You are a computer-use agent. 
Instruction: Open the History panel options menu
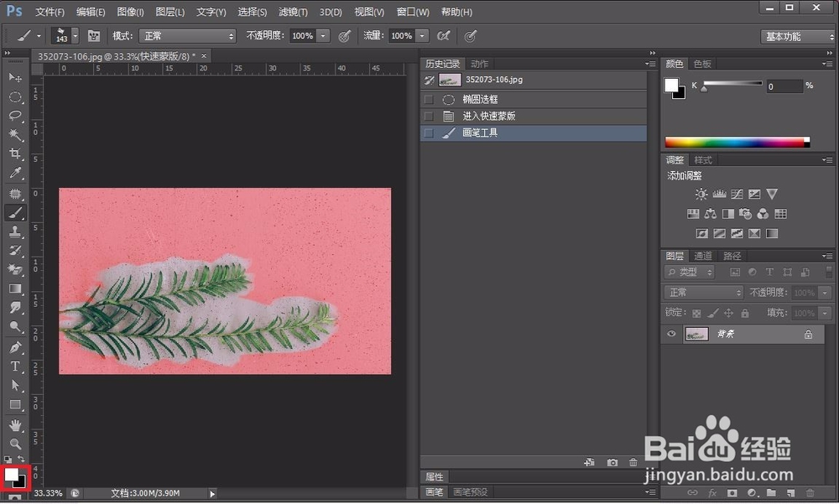pyautogui.click(x=651, y=64)
